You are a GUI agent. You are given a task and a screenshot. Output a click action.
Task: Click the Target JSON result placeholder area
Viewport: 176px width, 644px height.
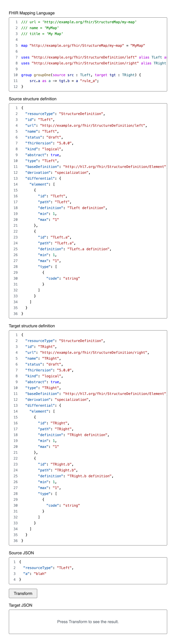[88, 622]
